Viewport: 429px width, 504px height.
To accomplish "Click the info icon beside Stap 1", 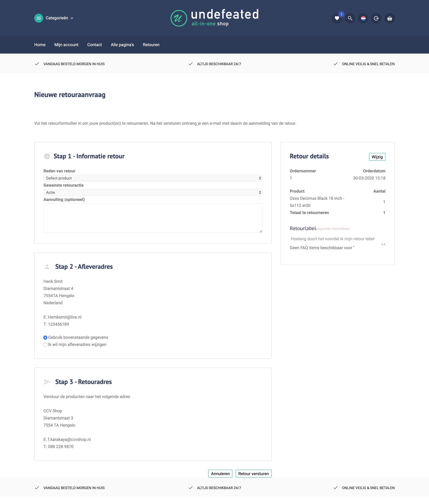I will (47, 156).
